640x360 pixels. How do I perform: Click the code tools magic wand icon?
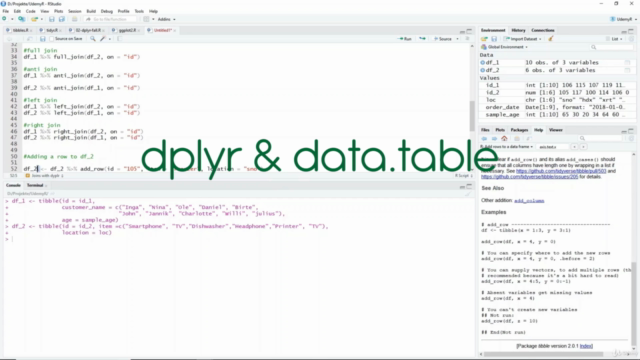103,39
